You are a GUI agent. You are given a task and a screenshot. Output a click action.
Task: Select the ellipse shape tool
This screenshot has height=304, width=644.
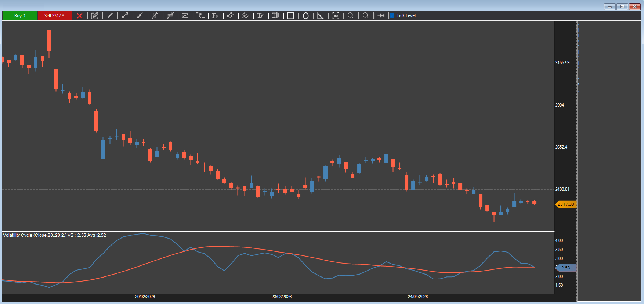(305, 15)
